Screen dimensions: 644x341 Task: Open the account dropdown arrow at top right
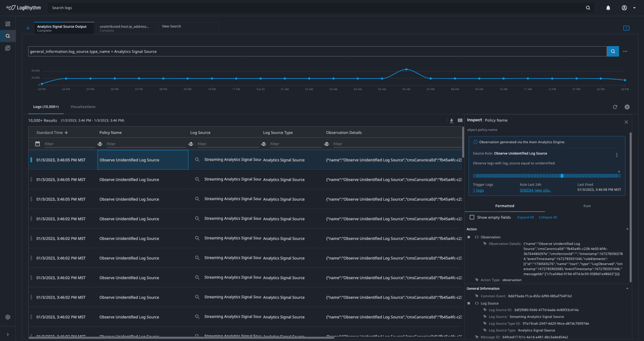tap(634, 7)
